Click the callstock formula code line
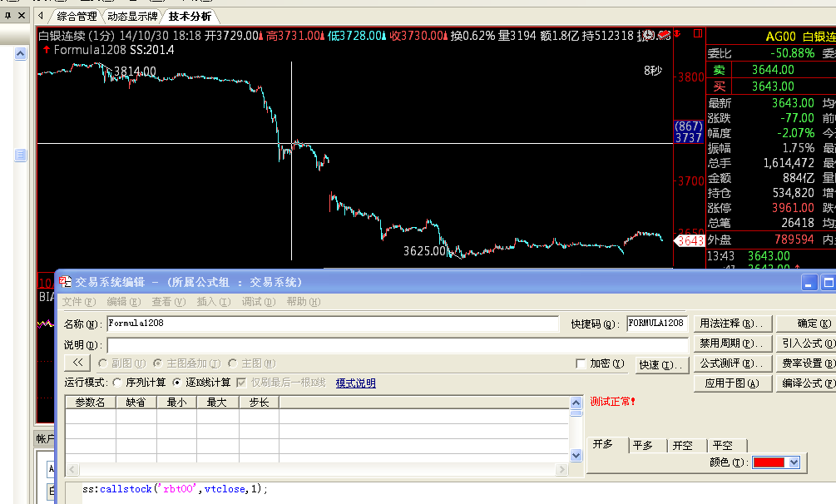 pos(175,488)
